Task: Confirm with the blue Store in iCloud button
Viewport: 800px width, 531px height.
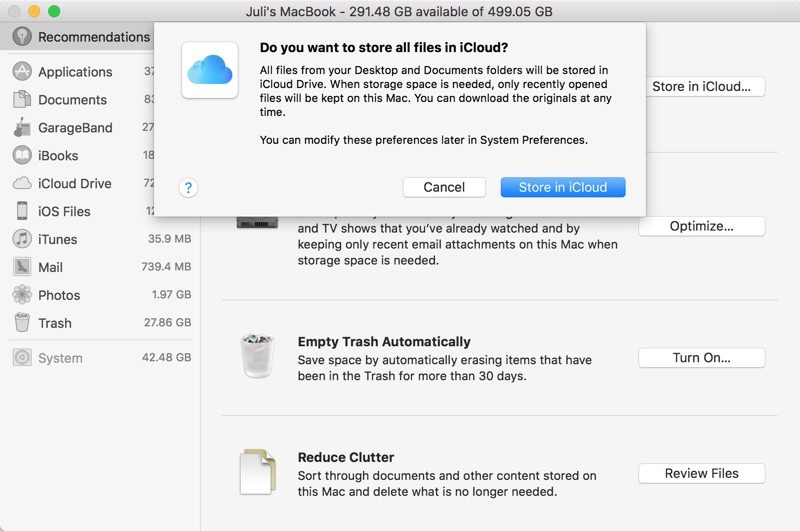Action: 563,187
